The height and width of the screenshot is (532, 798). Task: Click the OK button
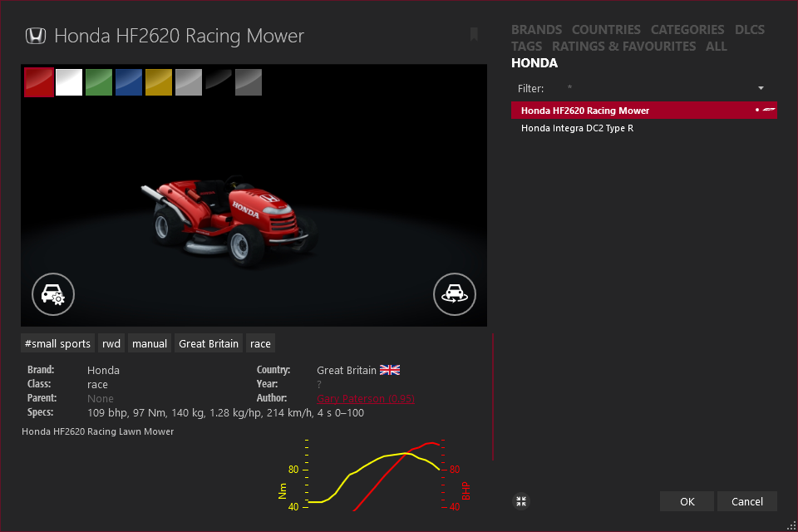(x=687, y=501)
